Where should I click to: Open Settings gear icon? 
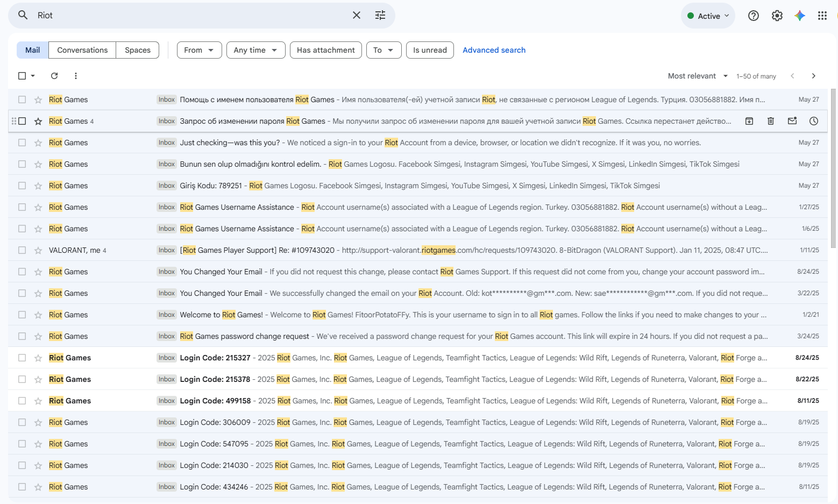click(777, 16)
